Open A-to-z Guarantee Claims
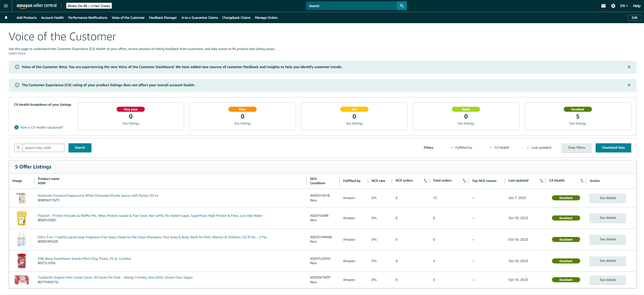The width and height of the screenshot is (644, 295). [200, 18]
